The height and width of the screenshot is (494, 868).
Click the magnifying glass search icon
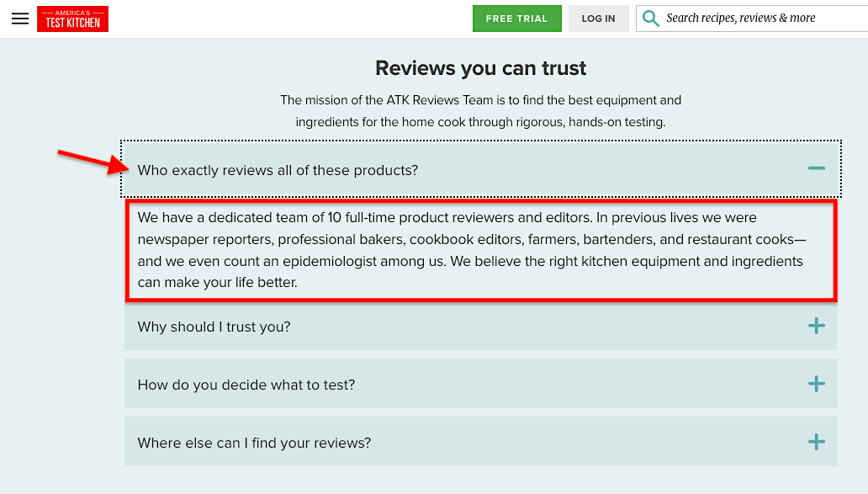coord(650,19)
